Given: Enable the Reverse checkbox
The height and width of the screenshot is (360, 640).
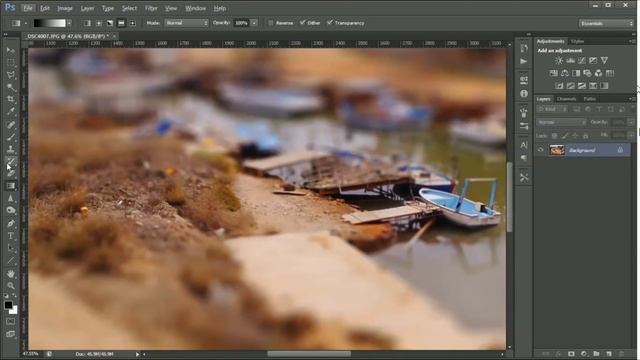Looking at the screenshot, I should click(270, 23).
